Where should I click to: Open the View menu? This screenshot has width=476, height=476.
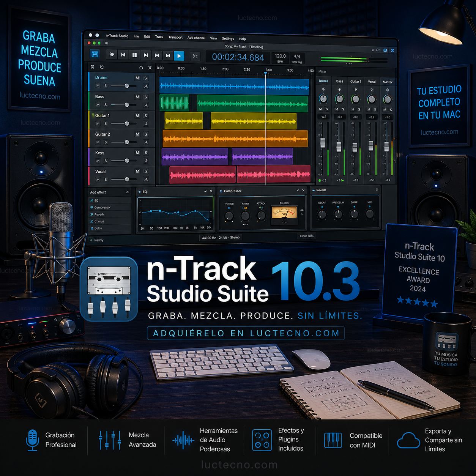(x=214, y=38)
